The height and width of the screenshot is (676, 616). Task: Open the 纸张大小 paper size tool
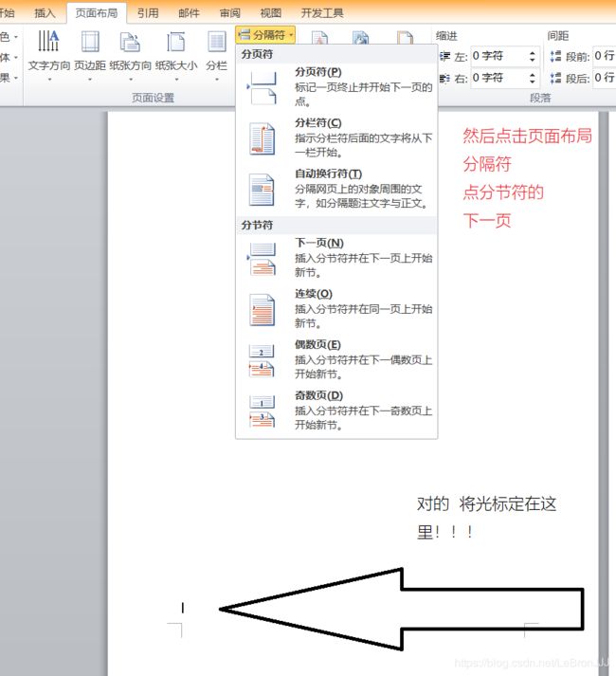point(176,55)
